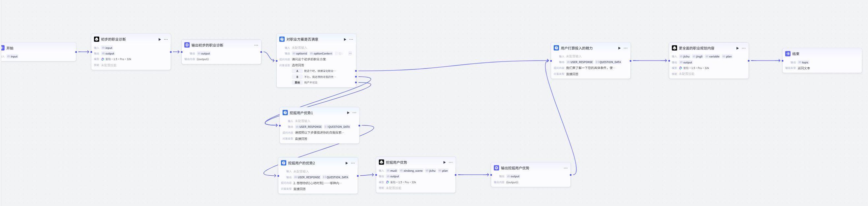This screenshot has width=868, height=206.
Task: Open the 挖掘用户的优势2 more menu
Action: click(353, 163)
